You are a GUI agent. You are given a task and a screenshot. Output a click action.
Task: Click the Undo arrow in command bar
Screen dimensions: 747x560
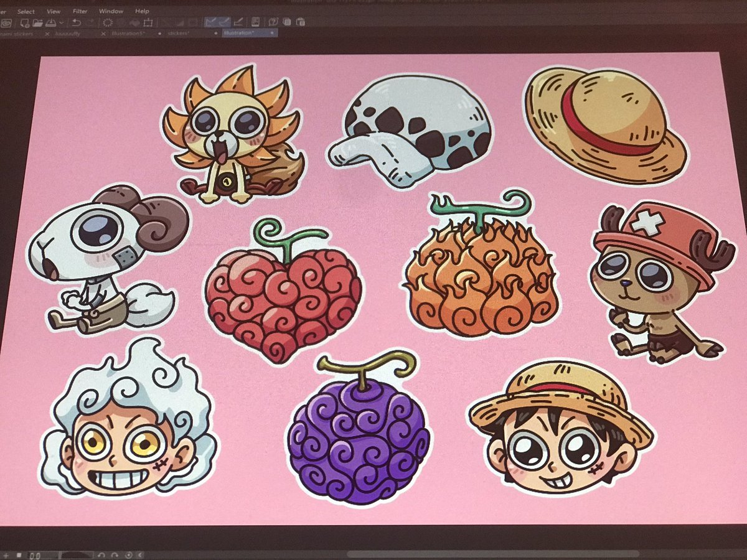[x=76, y=23]
